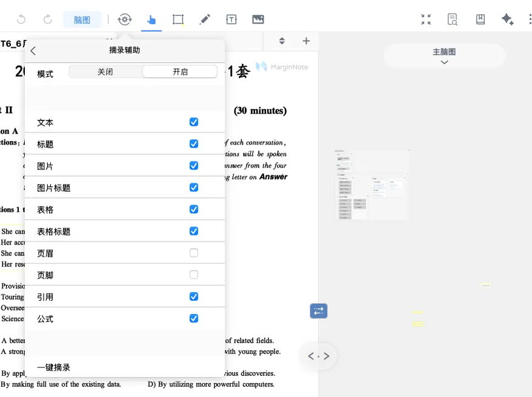Uncheck the 公式 checkbox
Screen dimensions: 532x397
194,318
